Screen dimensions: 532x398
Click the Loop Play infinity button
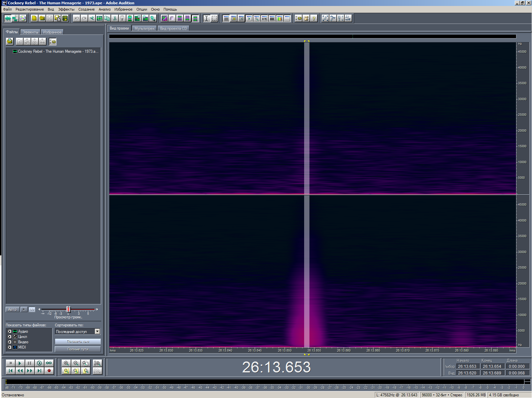[x=49, y=363]
